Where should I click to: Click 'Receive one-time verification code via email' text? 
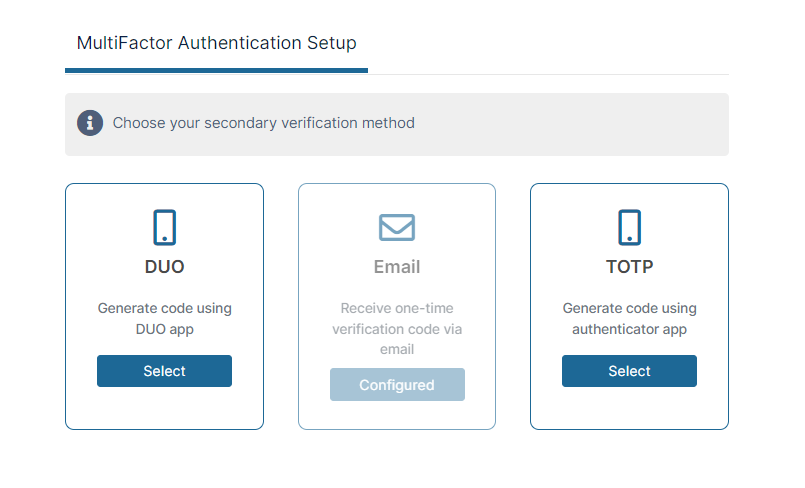(397, 328)
